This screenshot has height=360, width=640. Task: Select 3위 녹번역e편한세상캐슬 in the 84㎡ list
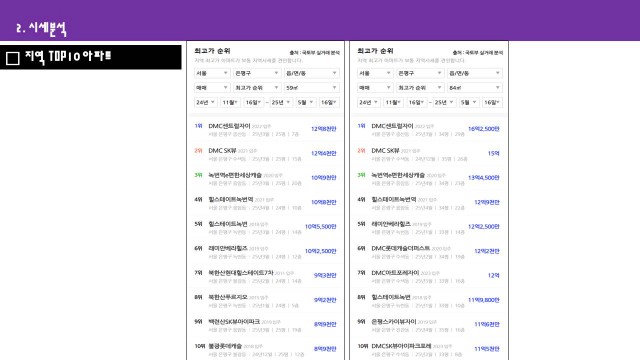[429, 178]
